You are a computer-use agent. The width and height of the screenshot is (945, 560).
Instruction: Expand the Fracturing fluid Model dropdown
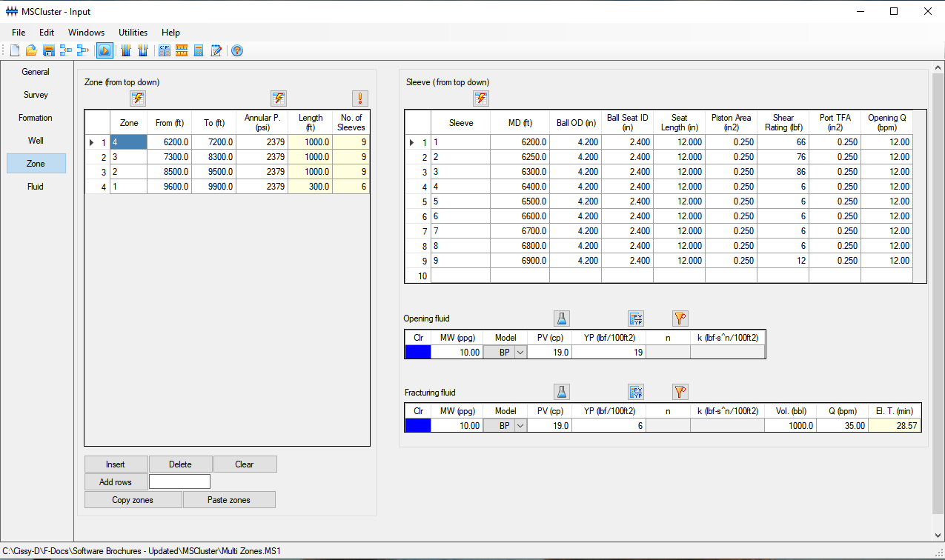(520, 426)
